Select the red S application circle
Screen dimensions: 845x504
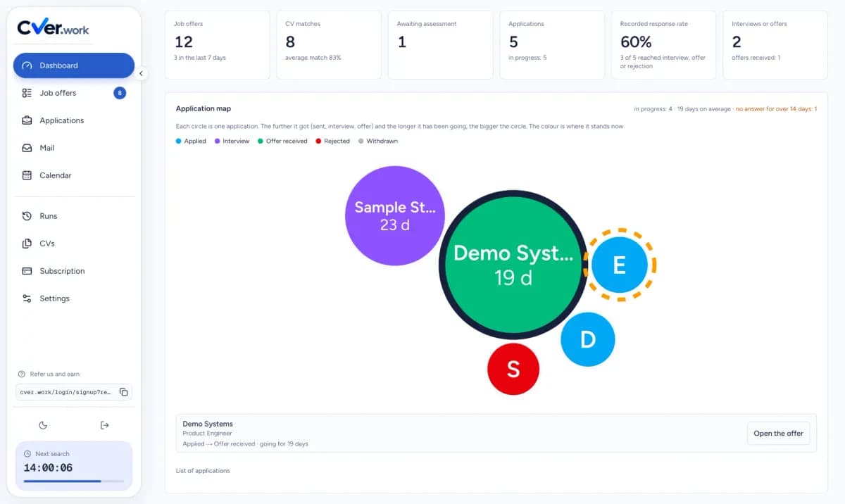[x=513, y=369]
